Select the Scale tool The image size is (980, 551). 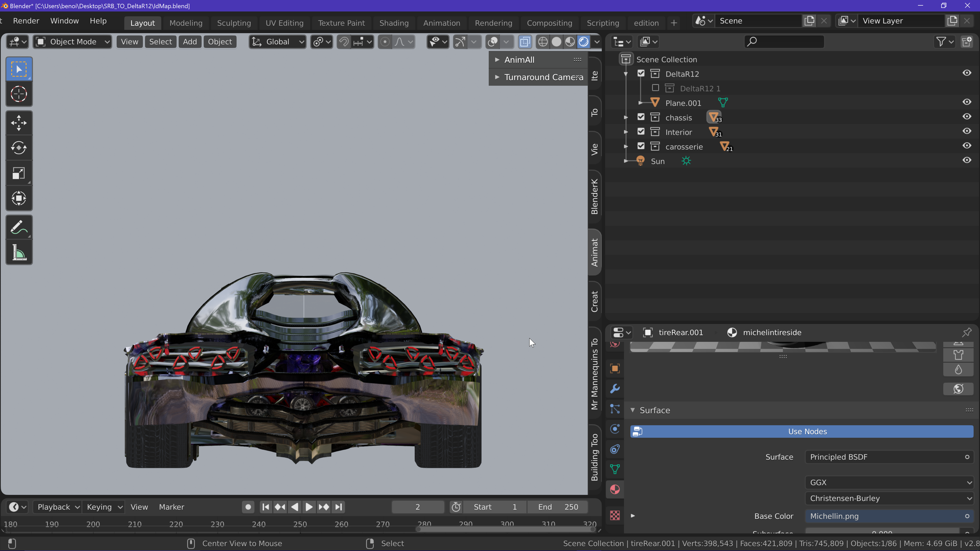tap(19, 173)
